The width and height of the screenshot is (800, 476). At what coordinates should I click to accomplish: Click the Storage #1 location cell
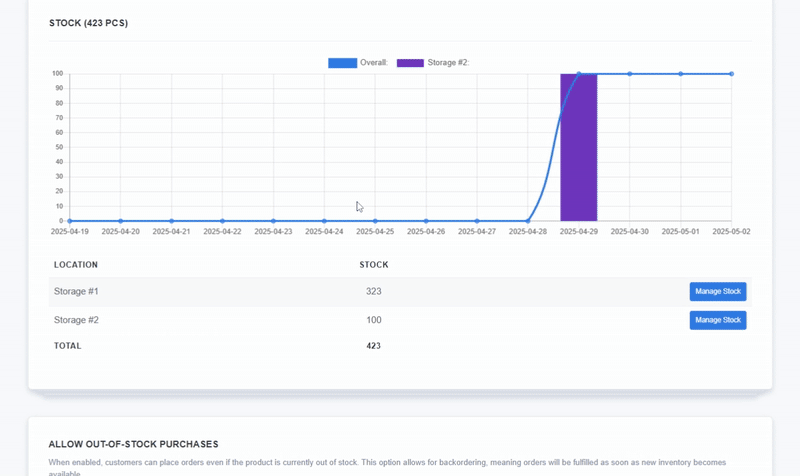click(x=76, y=291)
